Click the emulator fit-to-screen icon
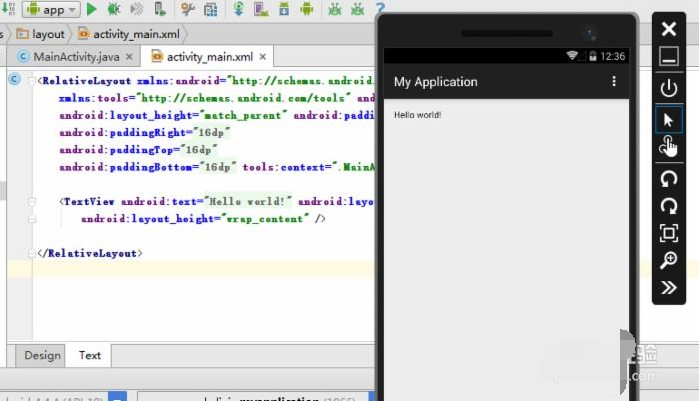 point(668,233)
